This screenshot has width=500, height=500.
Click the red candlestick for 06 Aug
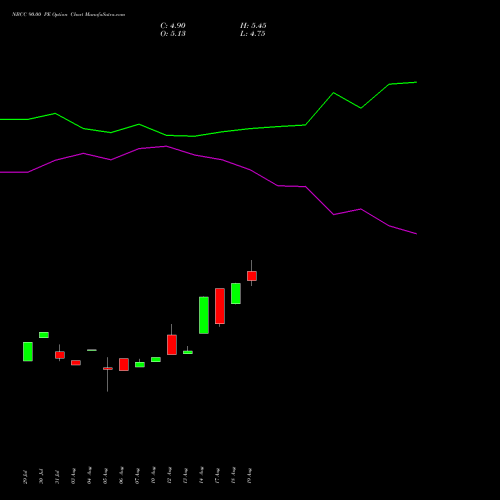pos(124,364)
